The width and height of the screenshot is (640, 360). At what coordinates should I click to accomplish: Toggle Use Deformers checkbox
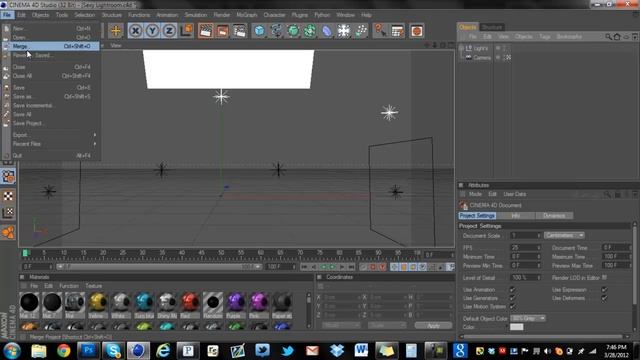coord(604,298)
